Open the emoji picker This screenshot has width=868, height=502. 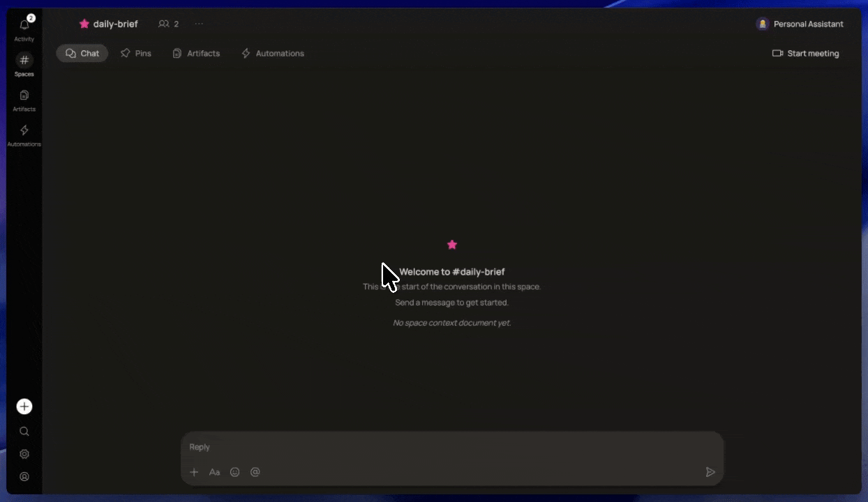235,472
